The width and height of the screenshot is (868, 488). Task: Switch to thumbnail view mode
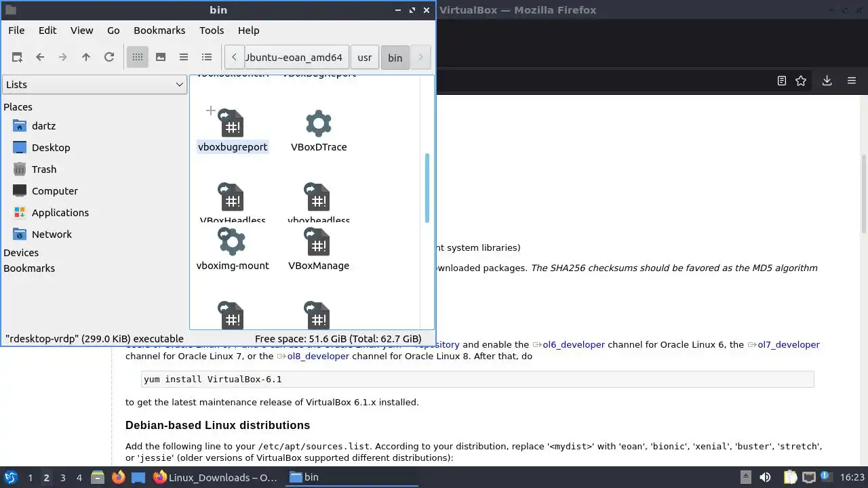[x=161, y=58]
